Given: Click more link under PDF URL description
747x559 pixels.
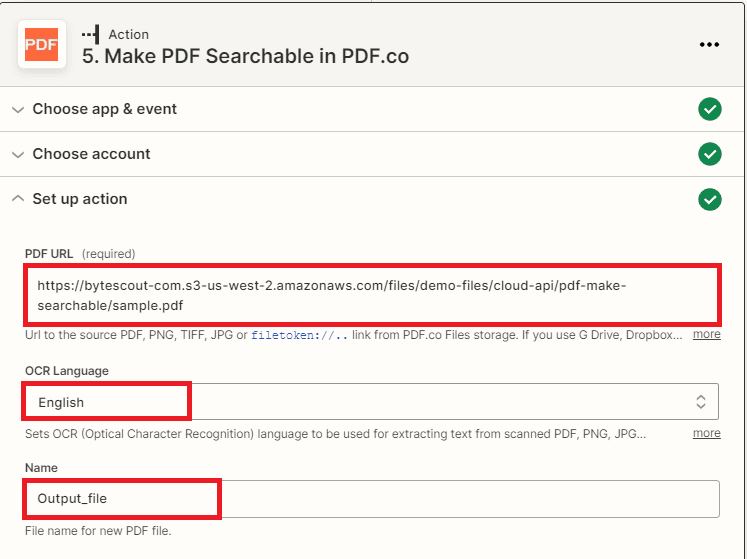Looking at the screenshot, I should (706, 334).
